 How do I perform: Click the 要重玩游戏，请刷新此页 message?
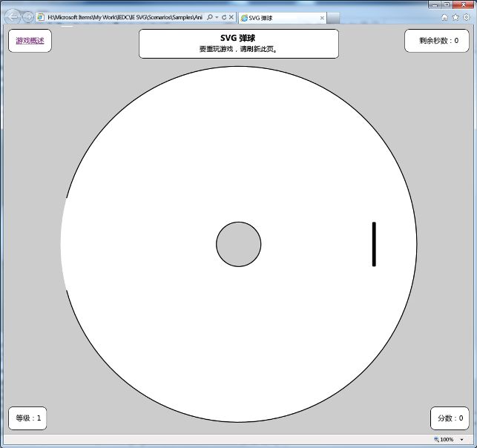(x=239, y=49)
